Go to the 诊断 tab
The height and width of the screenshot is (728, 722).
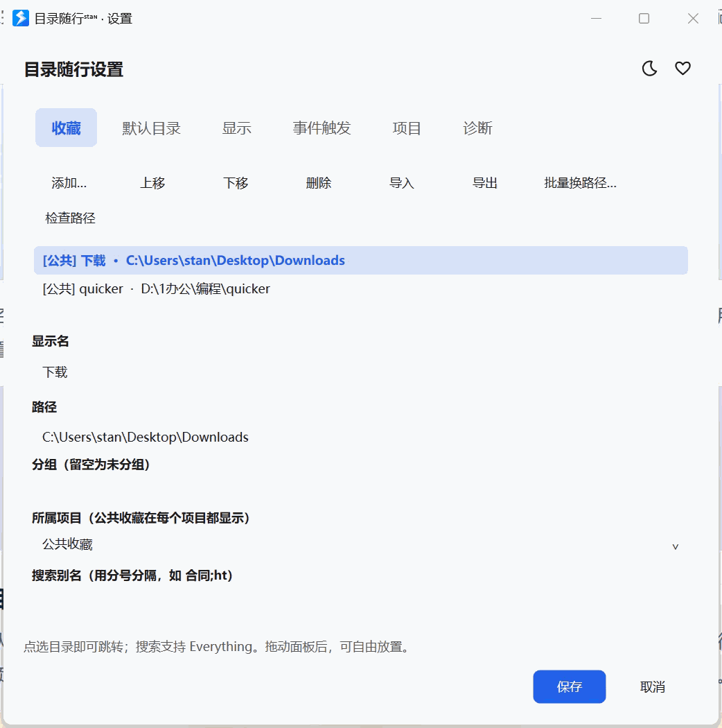click(x=477, y=128)
